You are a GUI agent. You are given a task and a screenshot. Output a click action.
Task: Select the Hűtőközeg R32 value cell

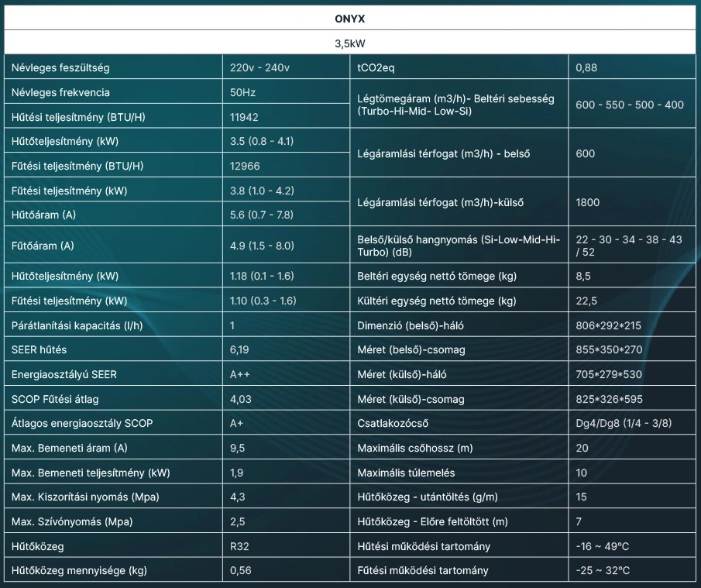(x=239, y=546)
